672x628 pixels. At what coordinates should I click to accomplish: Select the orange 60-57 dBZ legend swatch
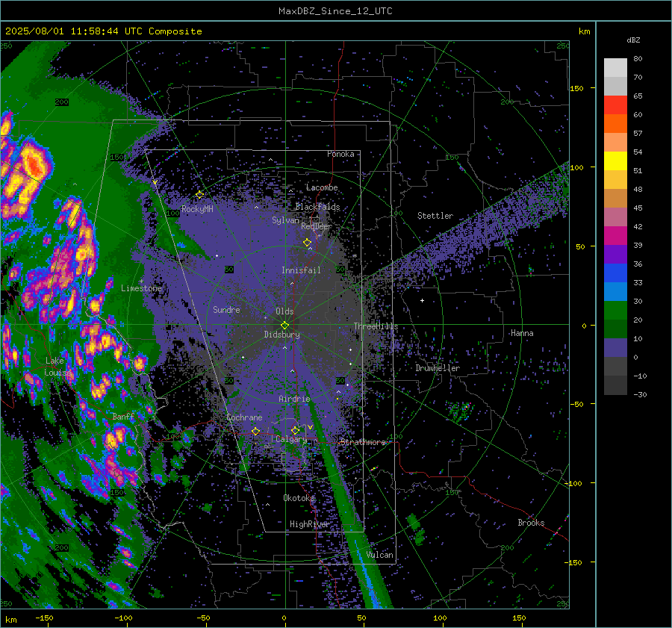point(615,123)
